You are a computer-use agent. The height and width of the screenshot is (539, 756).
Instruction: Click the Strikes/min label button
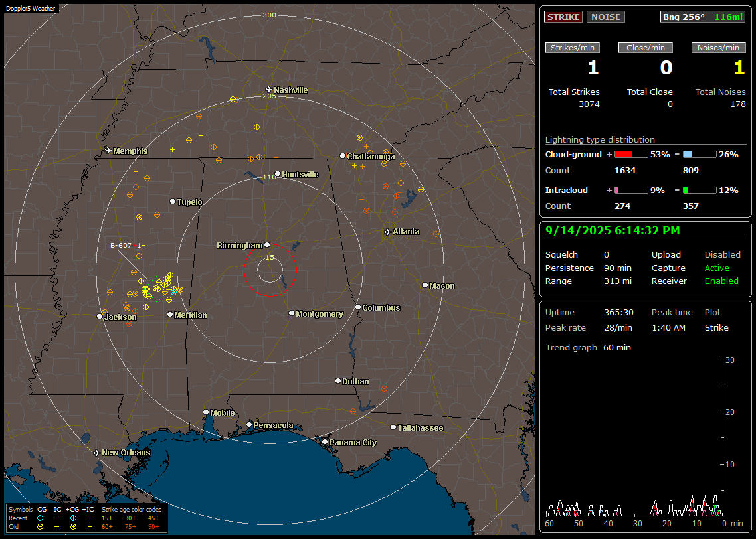573,48
